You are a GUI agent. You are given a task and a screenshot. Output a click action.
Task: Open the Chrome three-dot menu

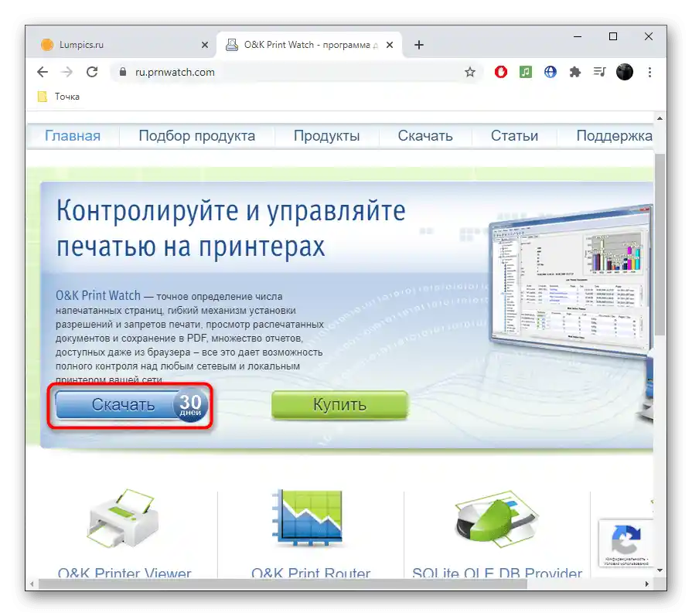click(x=649, y=72)
